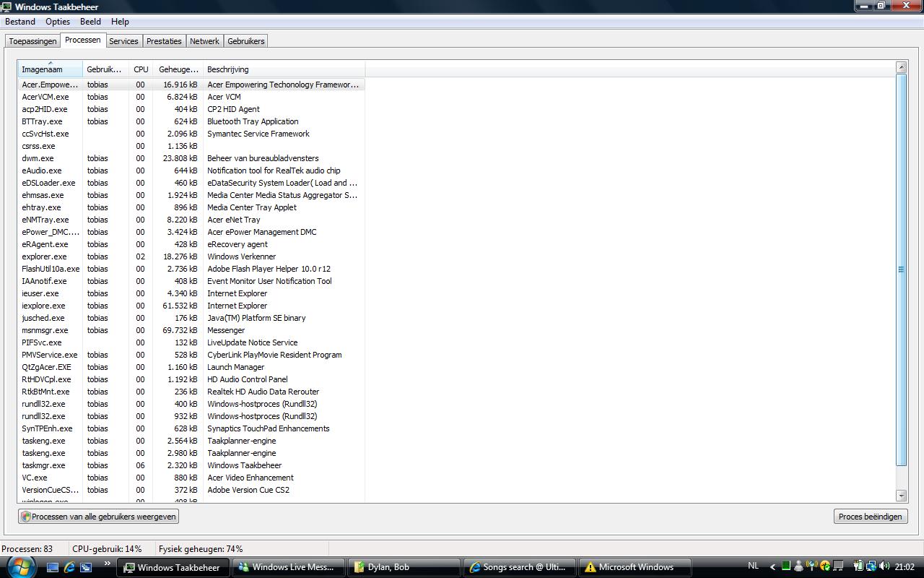Viewport: 924px width, 578px height.
Task: Select the taskmgr.exe process
Action: [x=191, y=465]
